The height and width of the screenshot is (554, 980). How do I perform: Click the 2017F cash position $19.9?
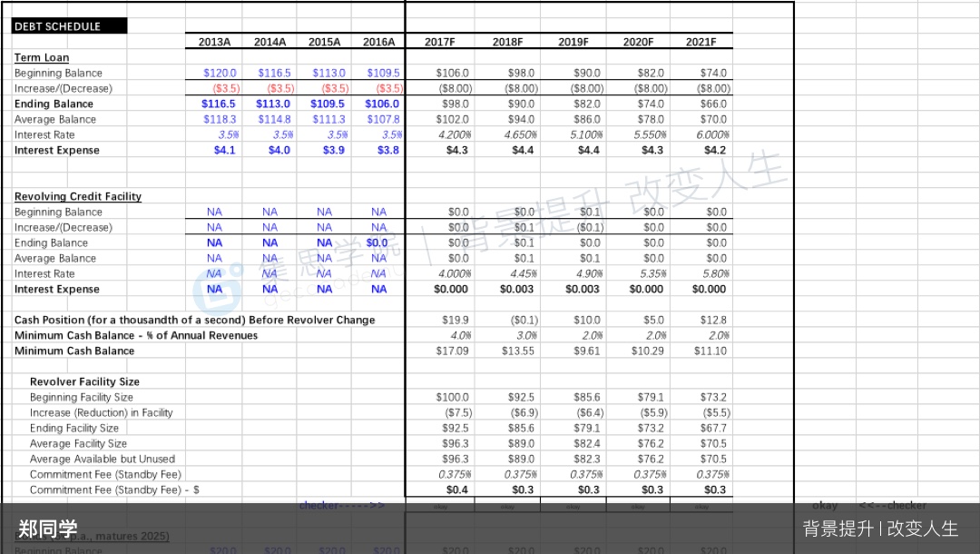click(x=455, y=321)
